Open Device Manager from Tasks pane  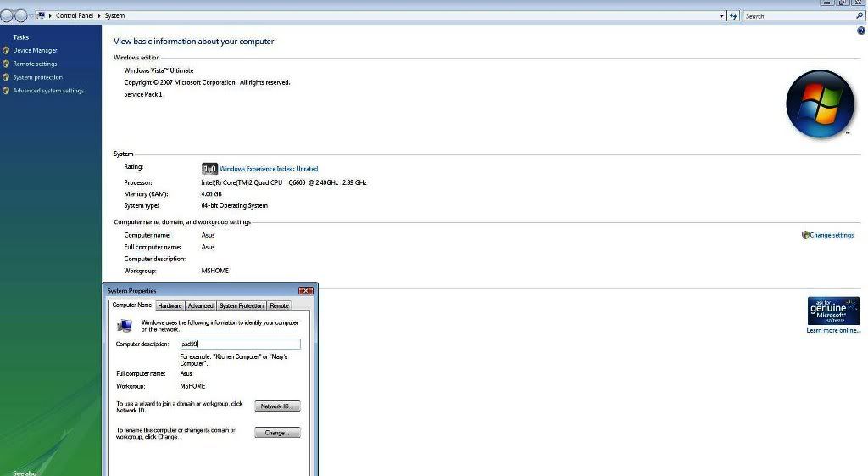35,50
